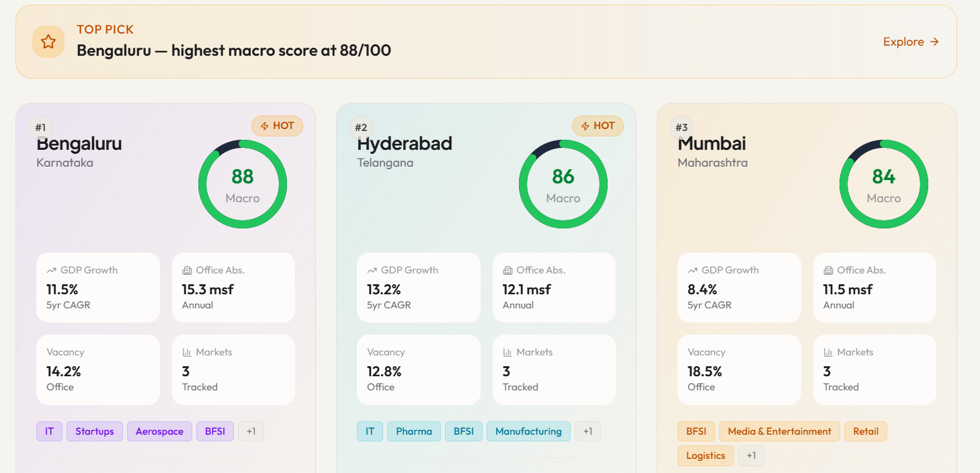
Task: Click Mumbai GDP Growth trend icon
Action: (692, 270)
